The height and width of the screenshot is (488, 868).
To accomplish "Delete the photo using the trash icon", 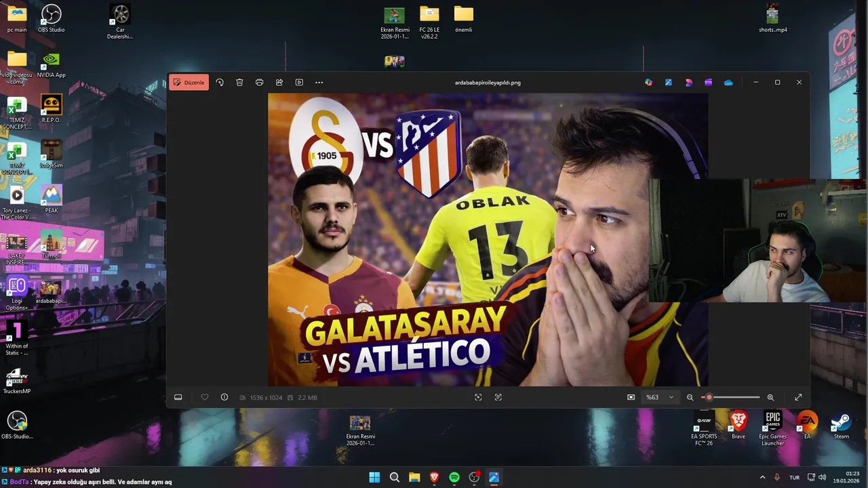I will coord(239,83).
